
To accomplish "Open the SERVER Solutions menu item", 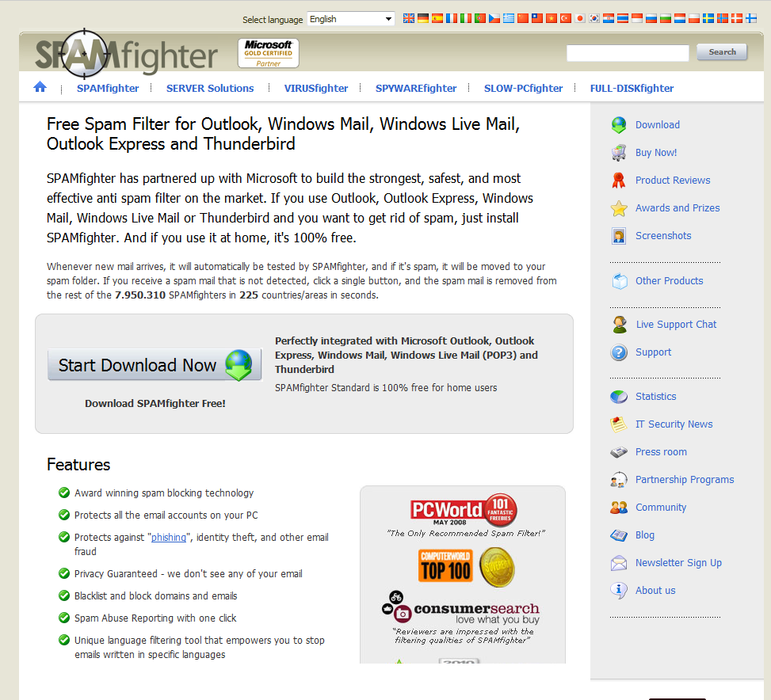I will 210,89.
